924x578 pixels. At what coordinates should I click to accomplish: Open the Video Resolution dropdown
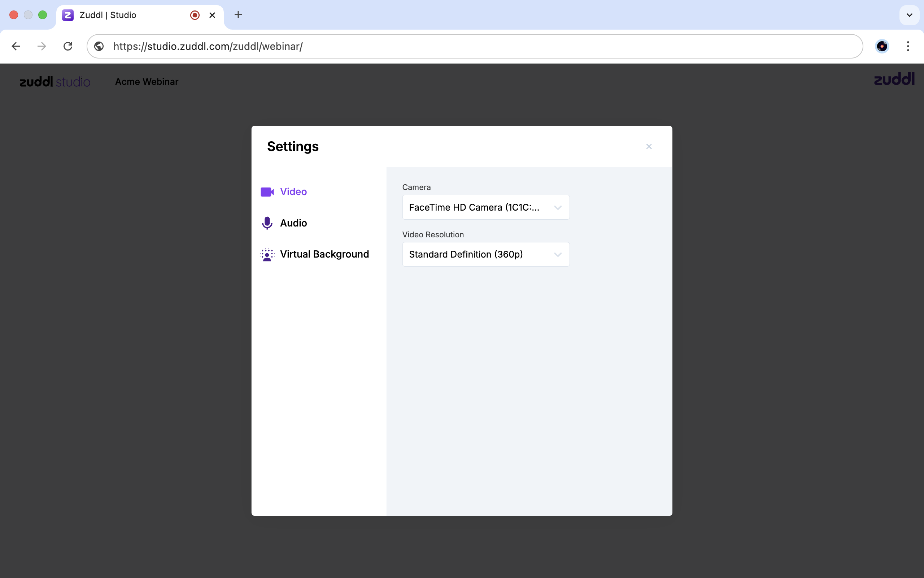coord(486,254)
